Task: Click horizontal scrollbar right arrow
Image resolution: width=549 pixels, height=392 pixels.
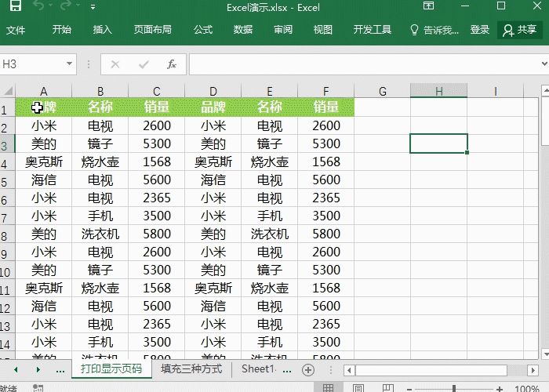Action: 533,370
